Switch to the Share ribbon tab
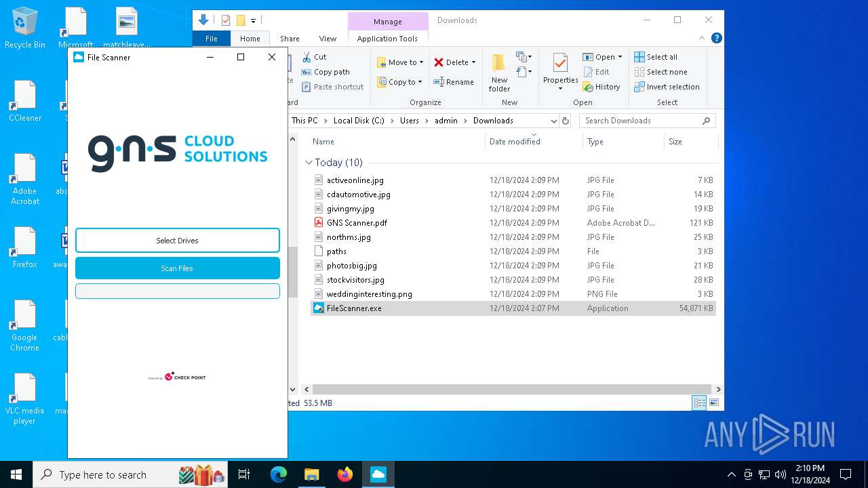 290,39
